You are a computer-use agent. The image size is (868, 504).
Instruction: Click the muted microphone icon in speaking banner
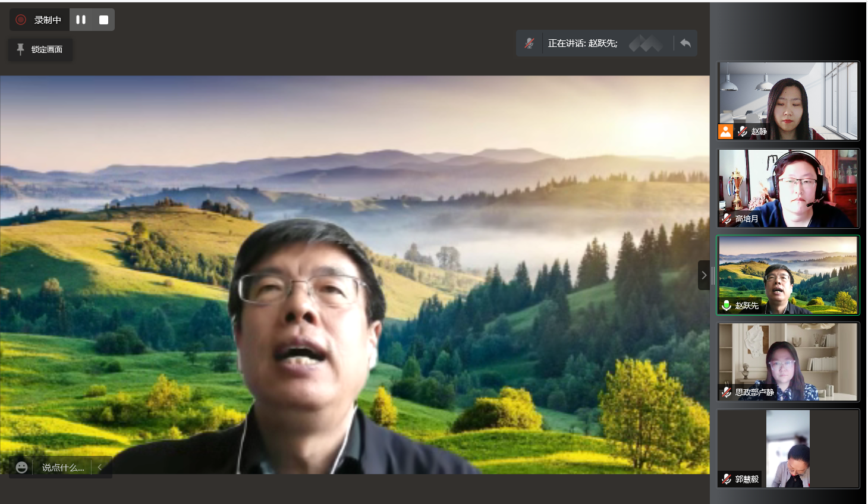pyautogui.click(x=528, y=43)
